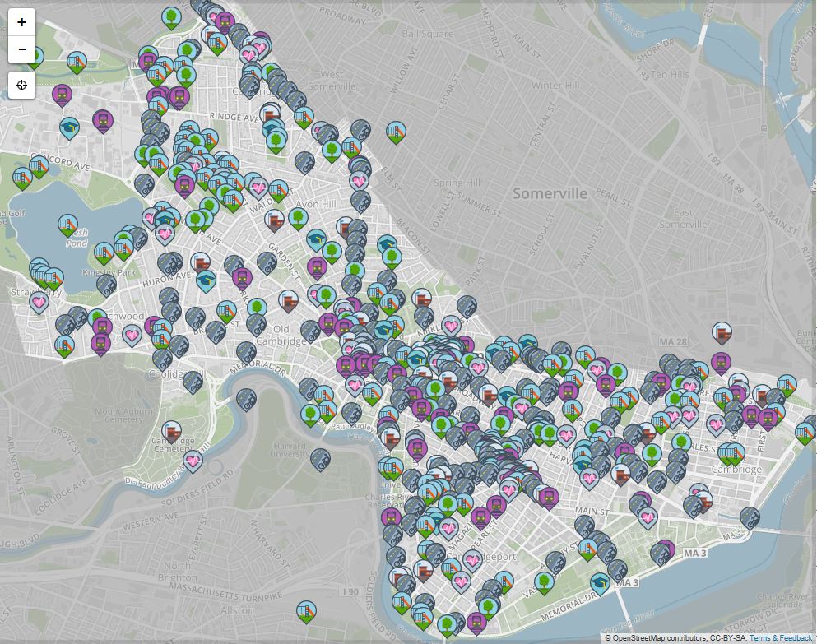Click the Somerville city label on map
Viewport: 817px width, 644px height.
(550, 194)
